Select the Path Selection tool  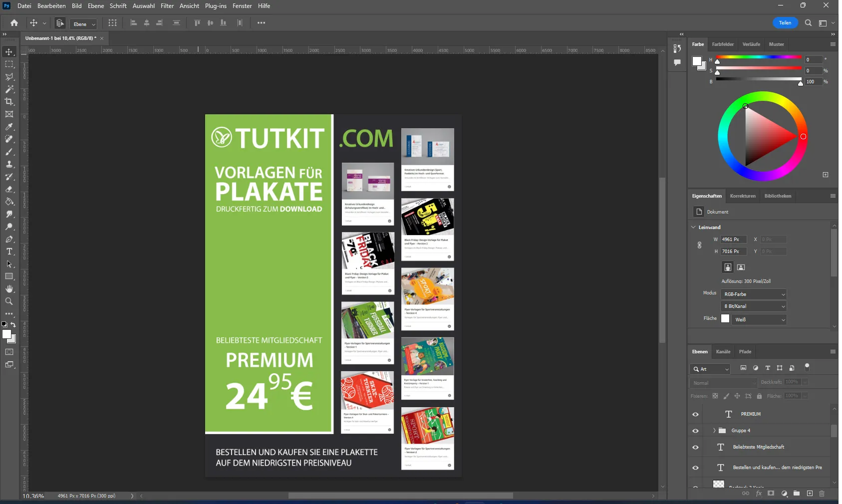9,264
